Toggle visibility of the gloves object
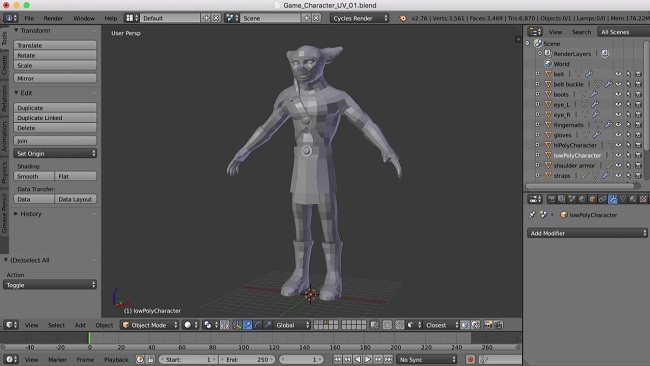This screenshot has width=650, height=366. click(x=618, y=135)
